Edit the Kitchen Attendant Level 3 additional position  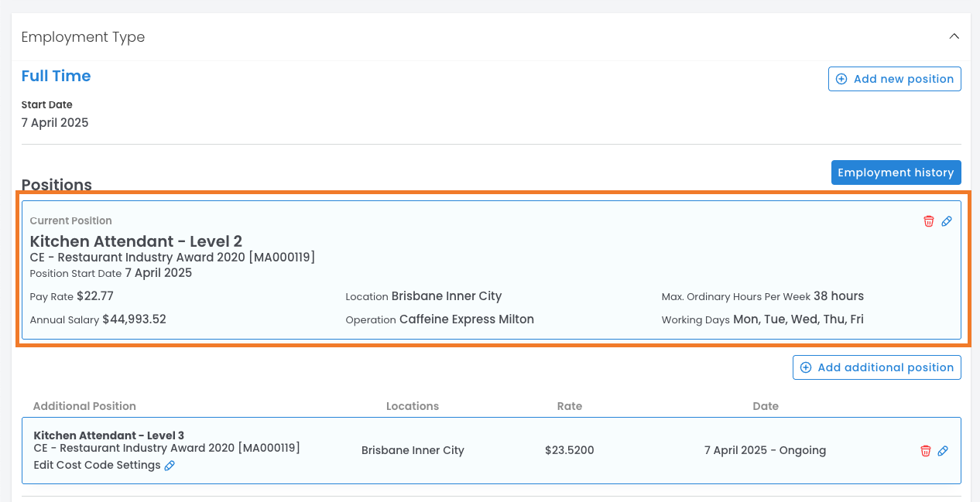point(943,451)
